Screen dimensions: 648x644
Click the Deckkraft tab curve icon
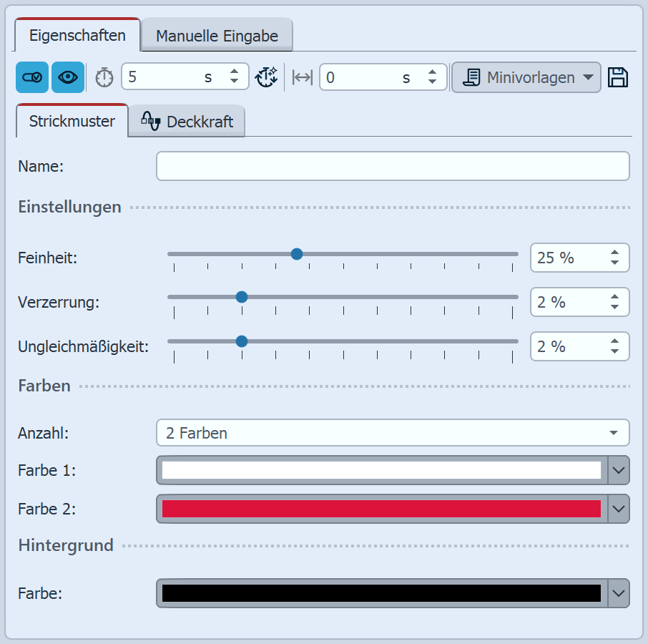coord(150,121)
